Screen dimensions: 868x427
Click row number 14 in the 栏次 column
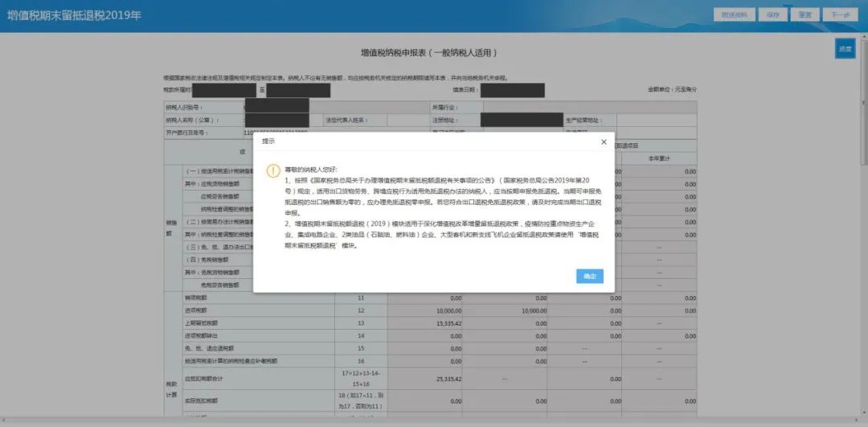361,335
